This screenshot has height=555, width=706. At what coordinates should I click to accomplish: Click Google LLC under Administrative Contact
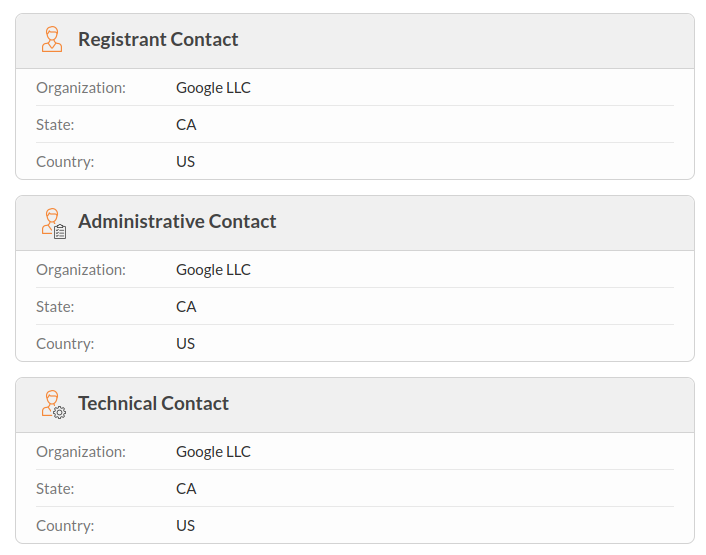[x=213, y=270]
